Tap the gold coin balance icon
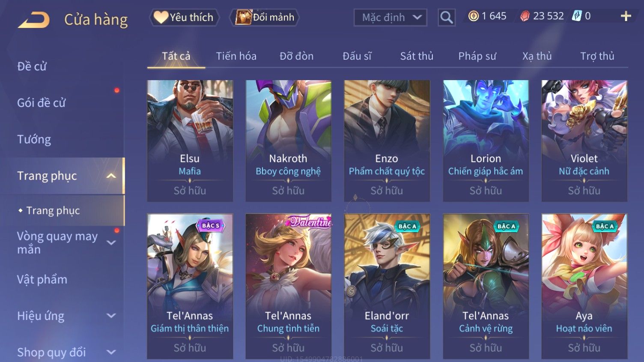 [473, 16]
